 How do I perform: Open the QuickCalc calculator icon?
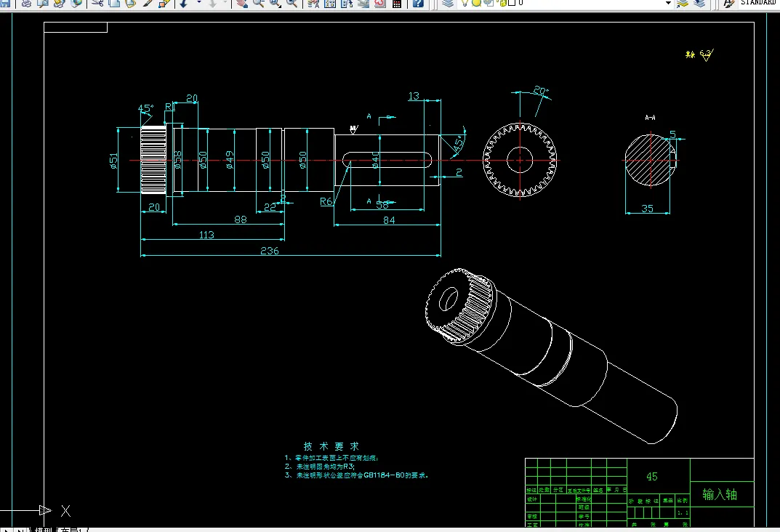coord(397,3)
